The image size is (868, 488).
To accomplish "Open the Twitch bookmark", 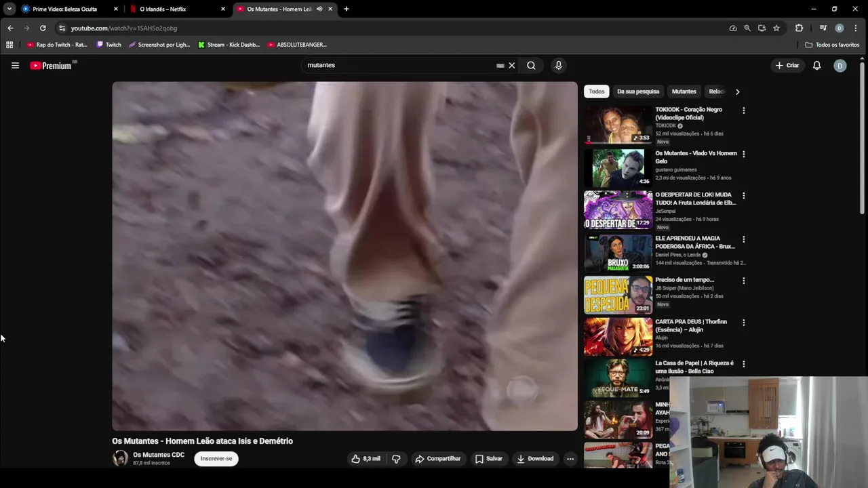I will tap(108, 45).
